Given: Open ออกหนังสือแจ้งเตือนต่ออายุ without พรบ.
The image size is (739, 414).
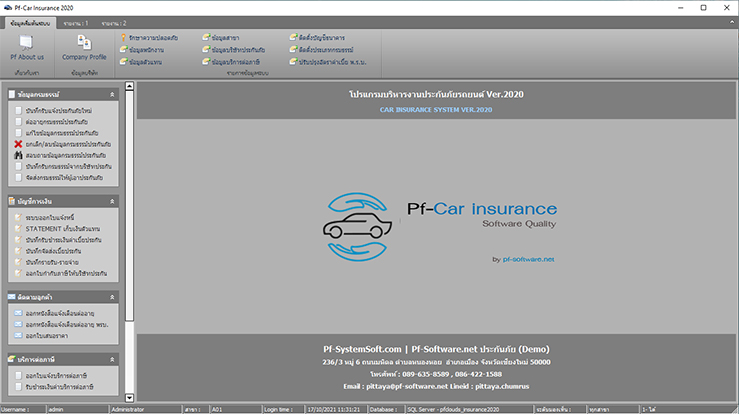Looking at the screenshot, I should (x=54, y=313).
